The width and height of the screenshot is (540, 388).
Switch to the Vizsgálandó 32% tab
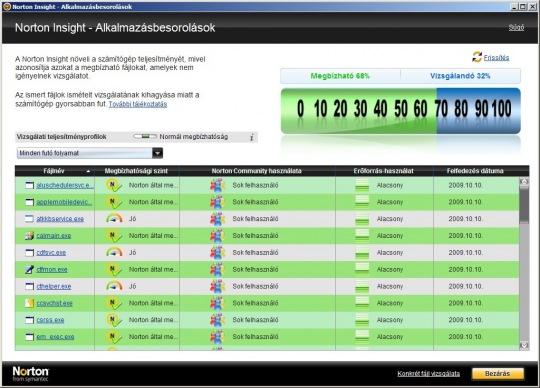click(460, 76)
